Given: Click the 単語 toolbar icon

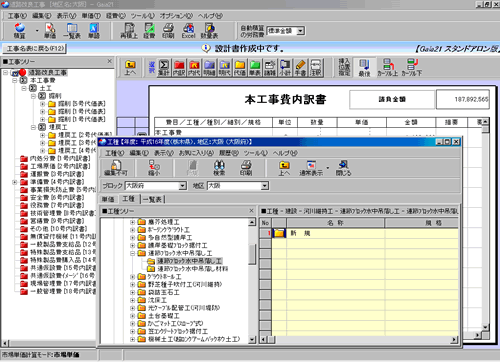Looking at the screenshot, I should pos(94,31).
